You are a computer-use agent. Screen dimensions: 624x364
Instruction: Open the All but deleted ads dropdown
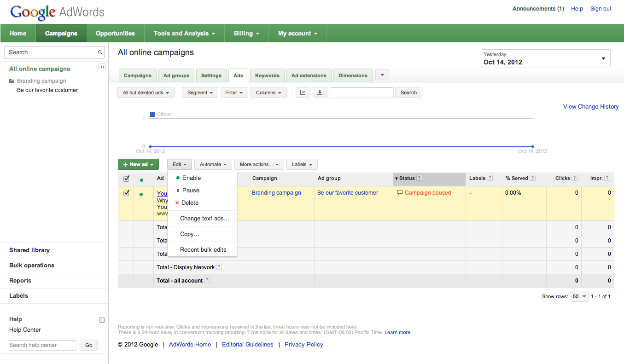(146, 92)
